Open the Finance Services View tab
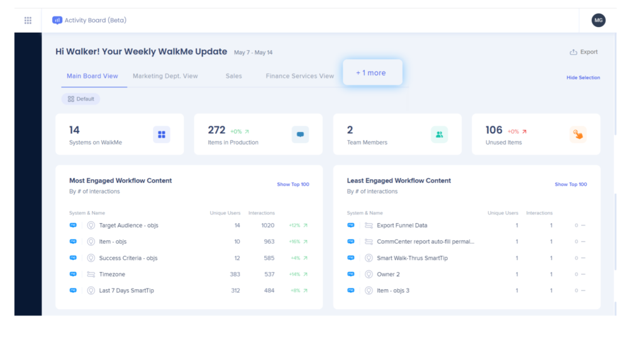The image size is (644, 362). (x=300, y=76)
